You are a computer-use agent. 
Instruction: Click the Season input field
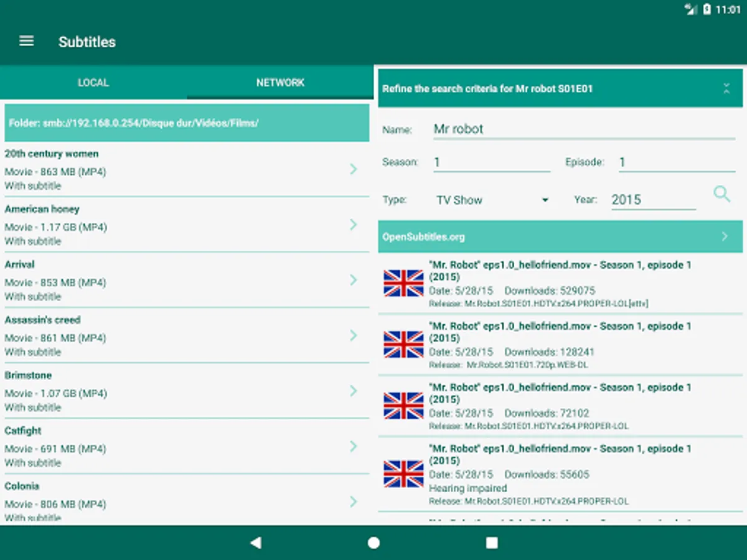492,162
